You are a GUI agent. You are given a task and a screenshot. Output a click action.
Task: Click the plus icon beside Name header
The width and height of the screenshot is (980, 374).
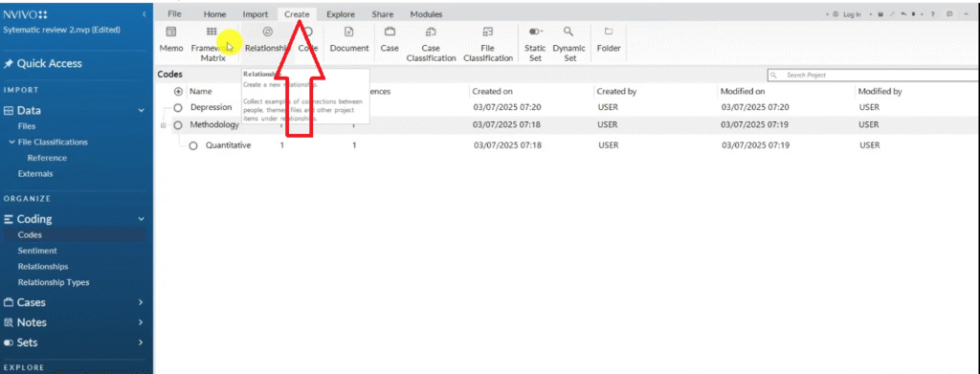point(178,91)
